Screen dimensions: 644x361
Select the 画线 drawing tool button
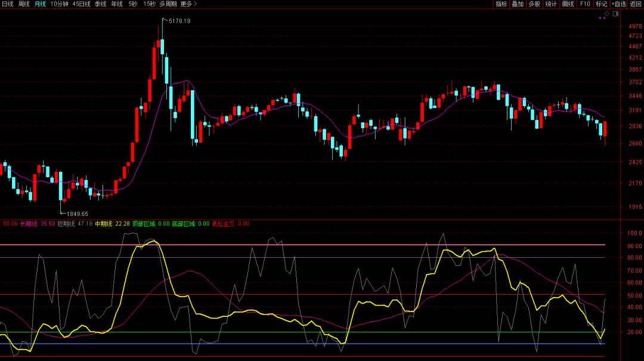click(x=568, y=4)
